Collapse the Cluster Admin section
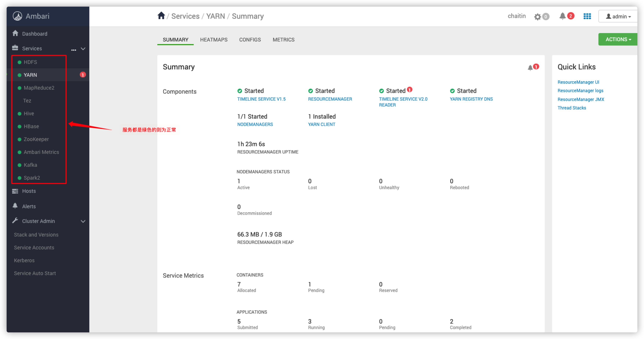Viewport: 644px width, 339px height. click(83, 221)
